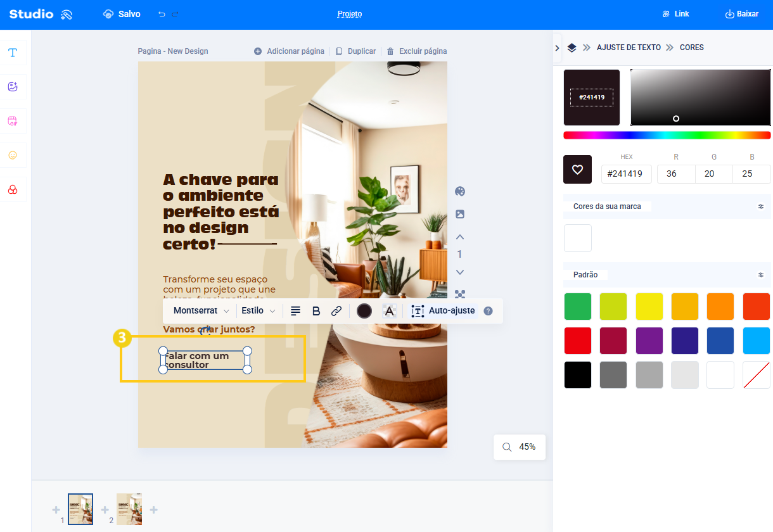This screenshot has width=773, height=532.
Task: Open the Montserrat font dropdown
Action: [x=201, y=311]
